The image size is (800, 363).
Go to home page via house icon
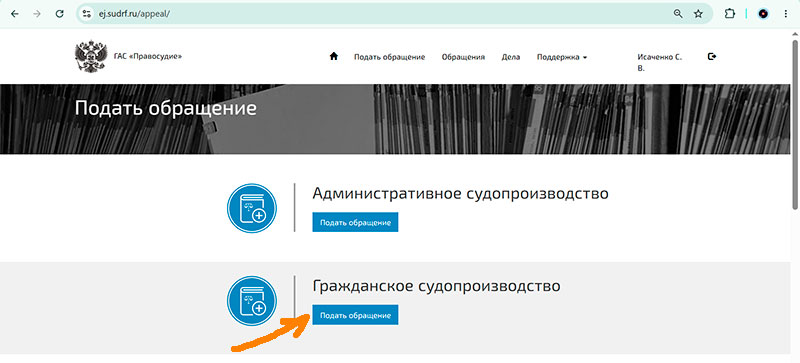pyautogui.click(x=334, y=57)
